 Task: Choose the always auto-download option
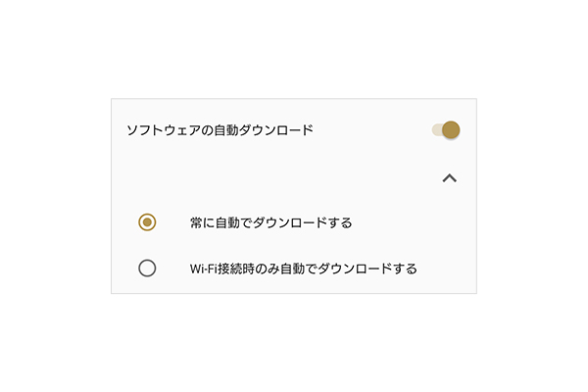tap(147, 222)
